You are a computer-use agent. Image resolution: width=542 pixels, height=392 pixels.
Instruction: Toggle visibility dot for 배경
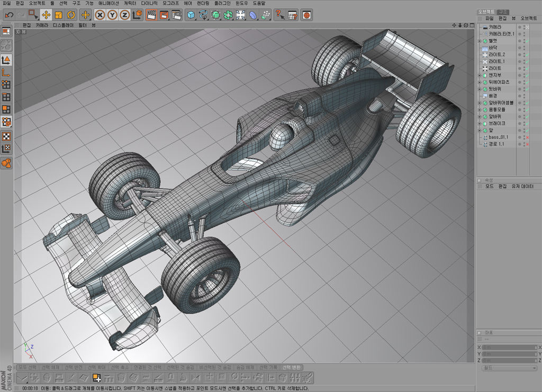(x=519, y=96)
